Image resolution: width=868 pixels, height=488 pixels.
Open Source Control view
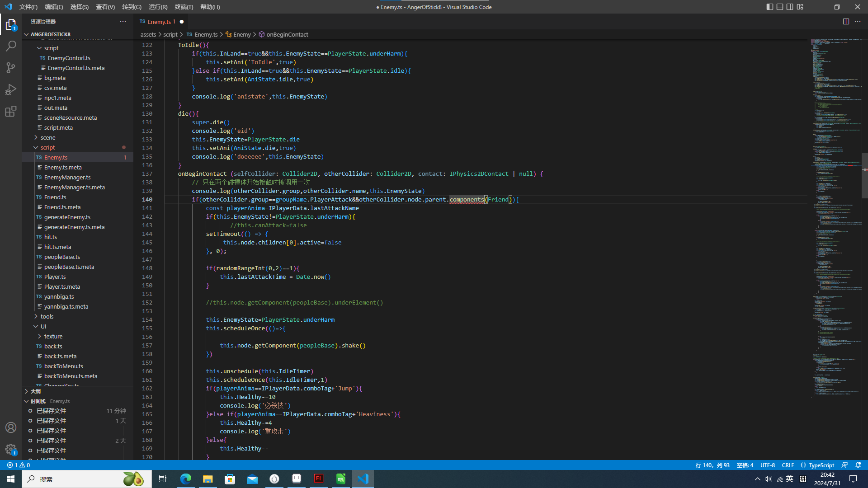click(11, 68)
